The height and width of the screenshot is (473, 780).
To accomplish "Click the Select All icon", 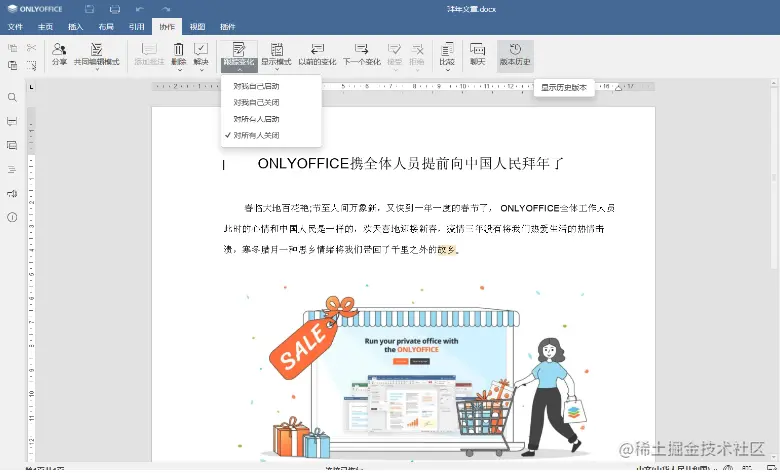I will [x=31, y=65].
